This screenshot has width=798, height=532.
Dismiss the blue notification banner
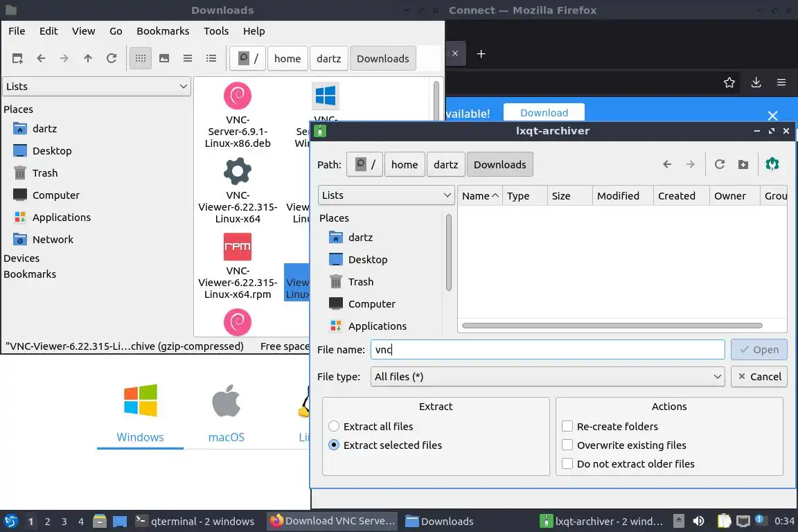(772, 116)
